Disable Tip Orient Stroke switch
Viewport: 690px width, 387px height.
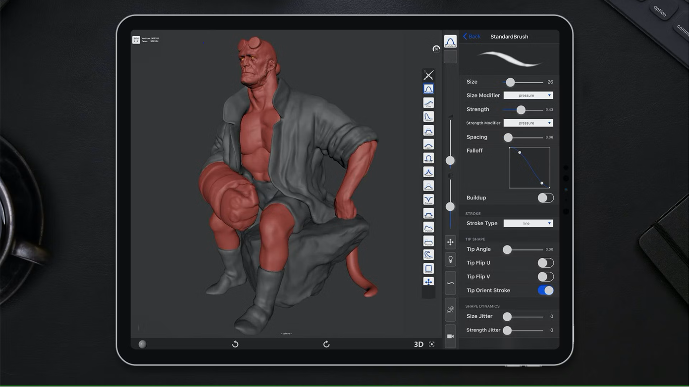(x=546, y=290)
